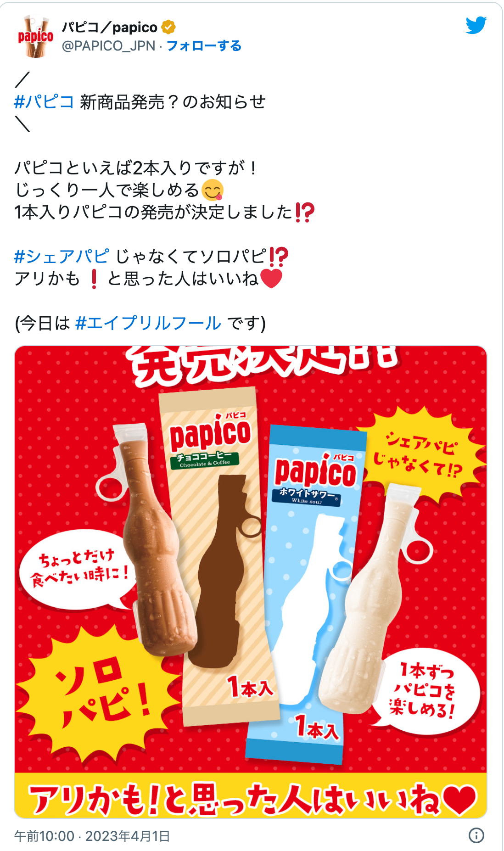Open the tweet info icon
The height and width of the screenshot is (851, 504).
point(476,835)
